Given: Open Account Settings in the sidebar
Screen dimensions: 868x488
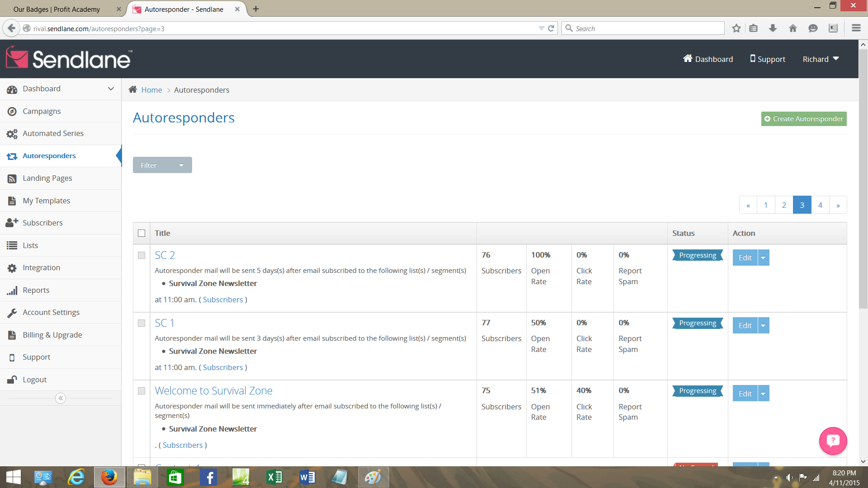Looking at the screenshot, I should (x=51, y=312).
